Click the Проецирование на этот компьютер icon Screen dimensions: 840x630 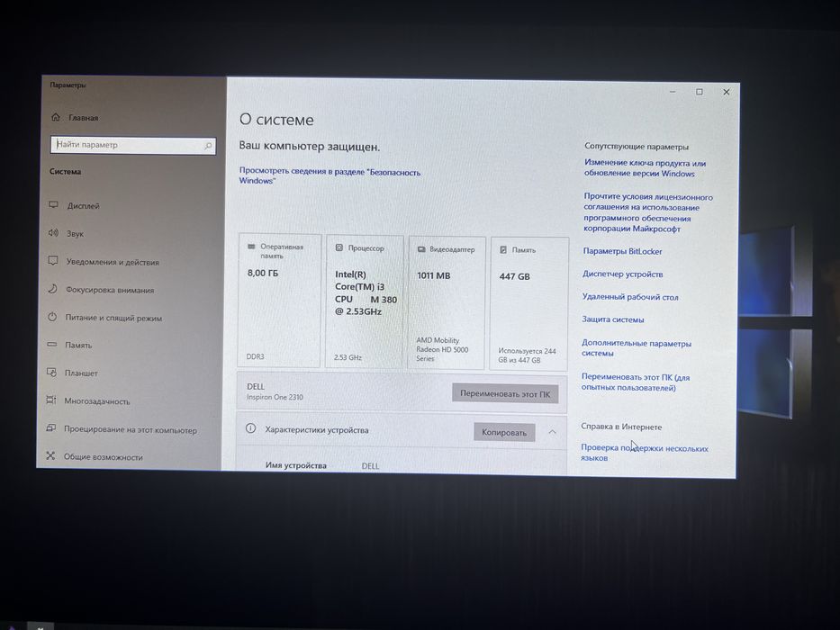51,427
